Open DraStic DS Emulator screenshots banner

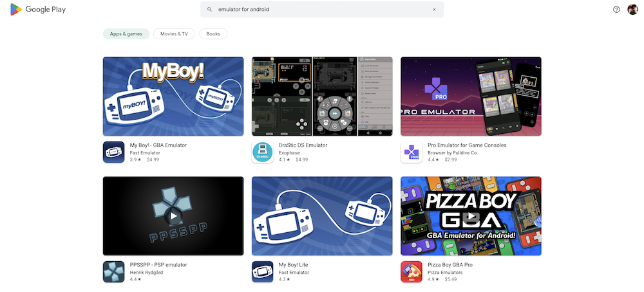pyautogui.click(x=322, y=96)
